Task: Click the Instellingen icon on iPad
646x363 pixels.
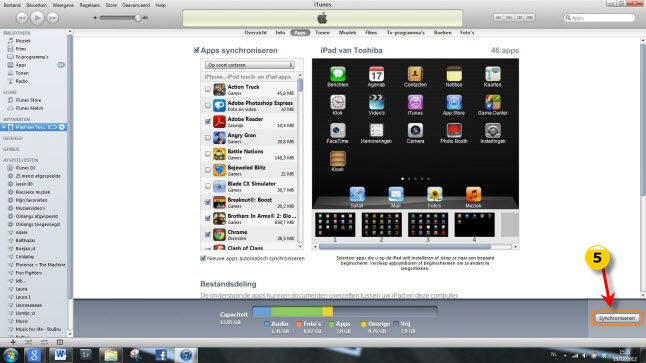Action: pyautogui.click(x=492, y=131)
